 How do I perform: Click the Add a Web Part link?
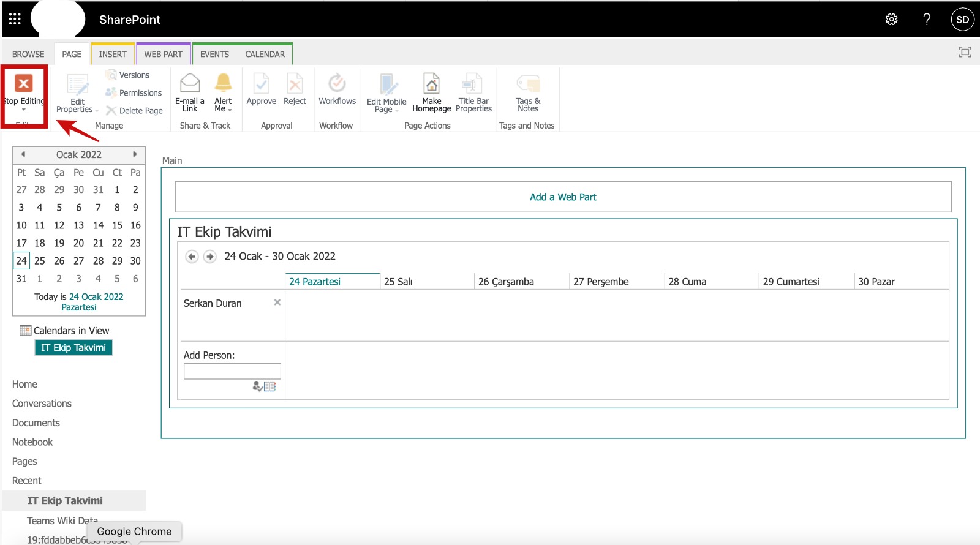tap(563, 197)
